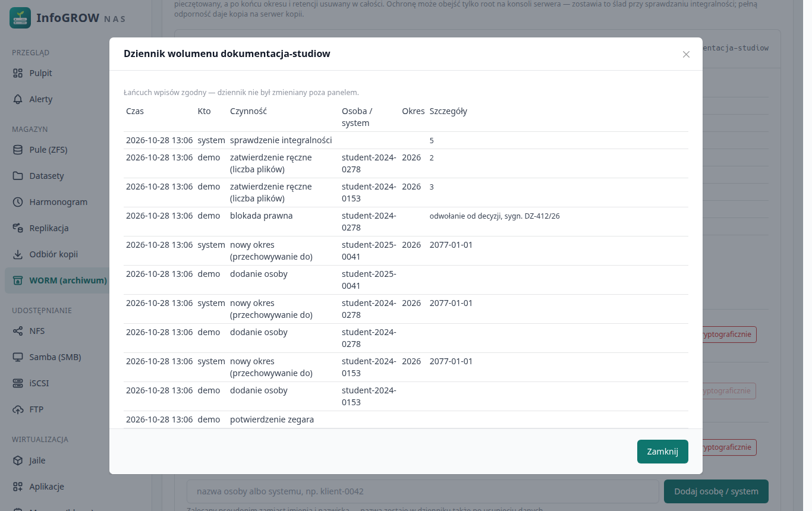The image size is (812, 511).
Task: Click the Dodaj osobę / system button
Action: pos(716,491)
